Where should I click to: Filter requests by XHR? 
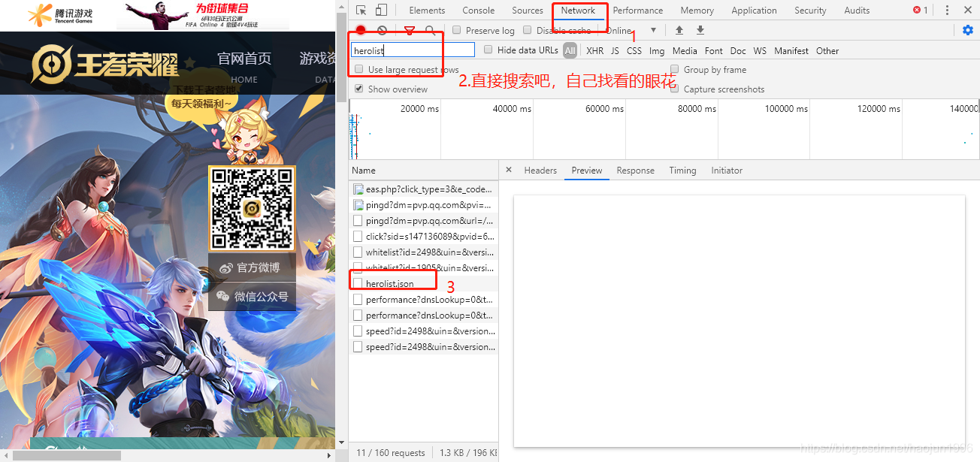click(x=595, y=51)
